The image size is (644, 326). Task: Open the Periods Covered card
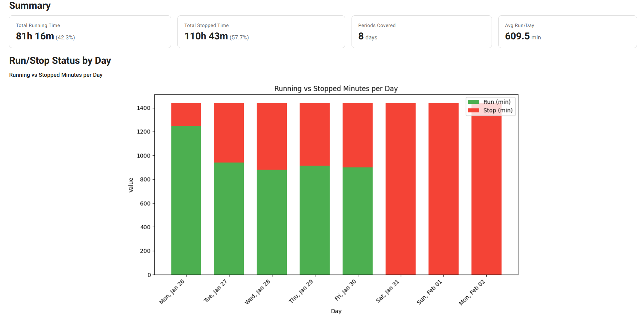click(x=421, y=32)
